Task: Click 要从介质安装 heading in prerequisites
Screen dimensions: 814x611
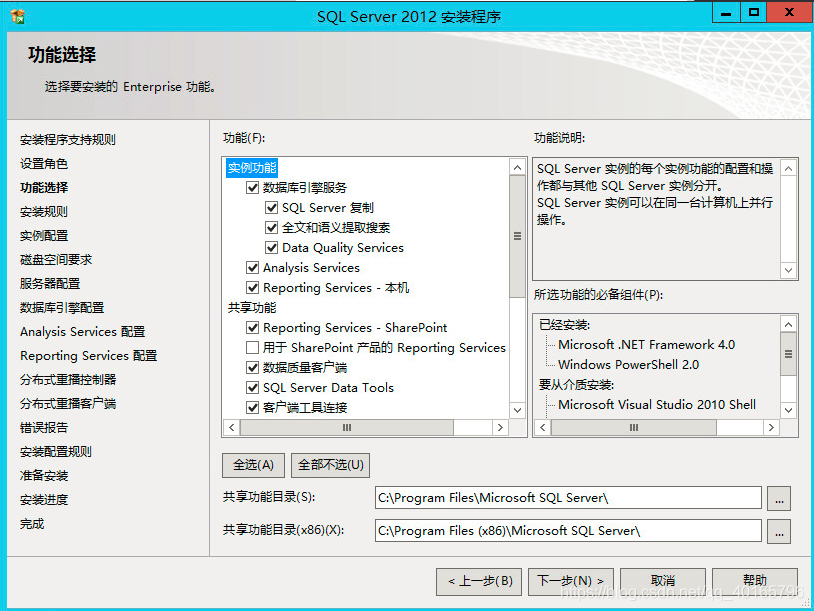Action: click(x=577, y=385)
